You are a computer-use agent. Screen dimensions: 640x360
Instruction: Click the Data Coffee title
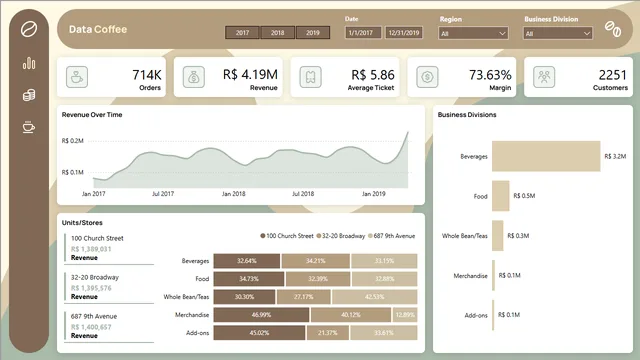tap(98, 29)
